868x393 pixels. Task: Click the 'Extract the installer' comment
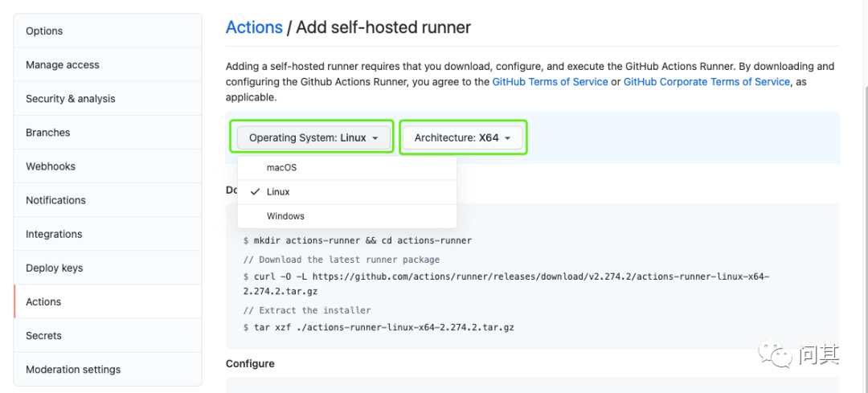coord(307,310)
